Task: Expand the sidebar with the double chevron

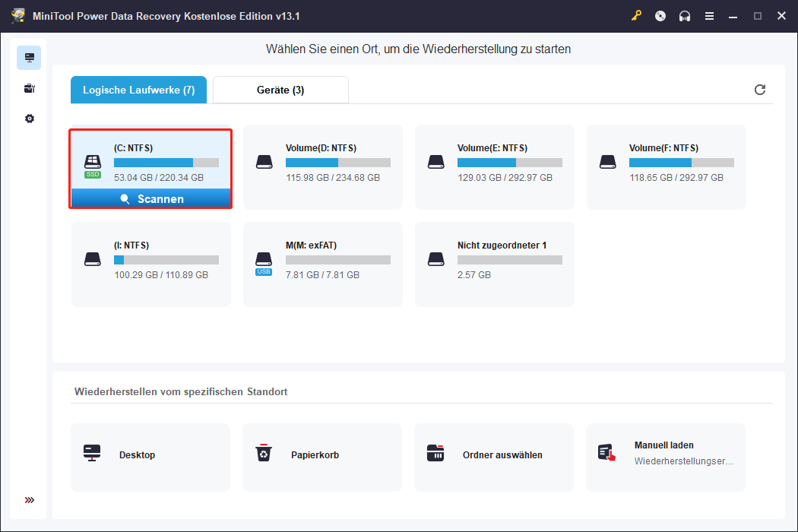Action: point(30,500)
